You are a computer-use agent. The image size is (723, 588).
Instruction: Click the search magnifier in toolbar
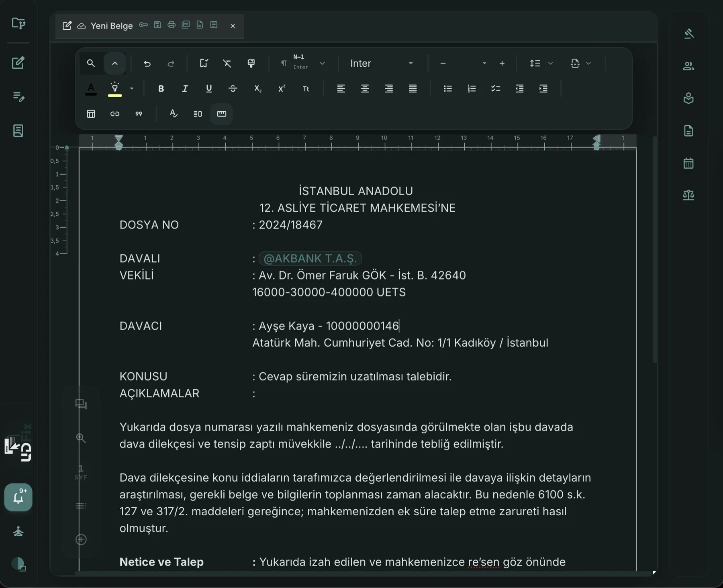pyautogui.click(x=91, y=63)
